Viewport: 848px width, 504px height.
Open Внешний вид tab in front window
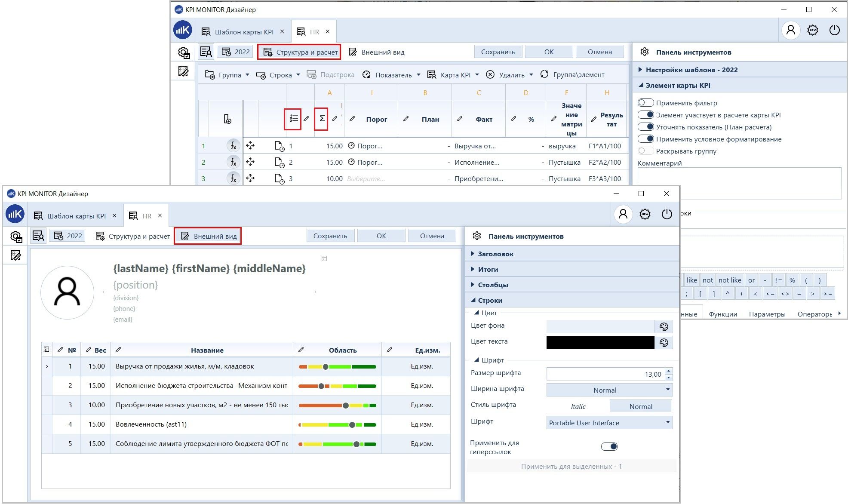(208, 236)
